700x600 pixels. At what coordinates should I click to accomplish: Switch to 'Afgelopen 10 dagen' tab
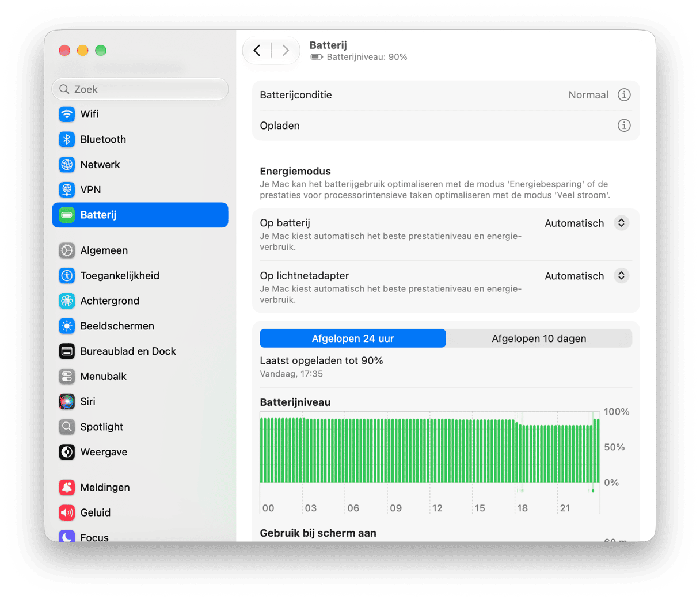(x=539, y=339)
